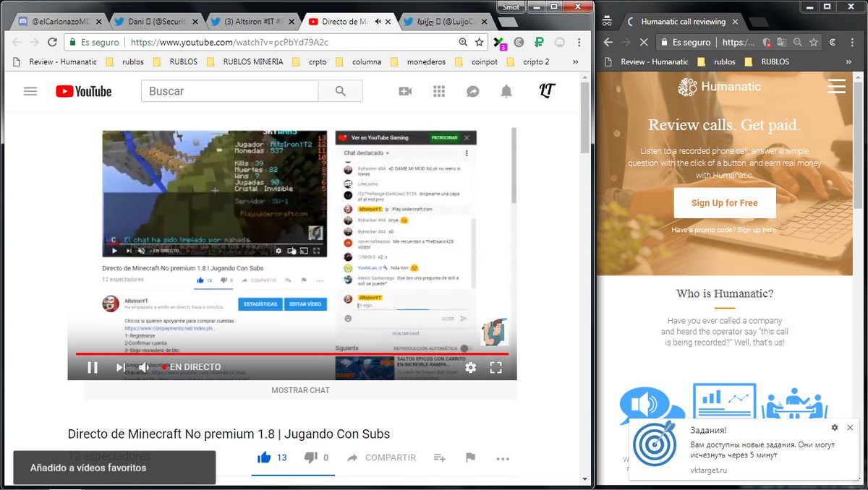Open the YouTube navigation hamburger menu

click(x=30, y=91)
